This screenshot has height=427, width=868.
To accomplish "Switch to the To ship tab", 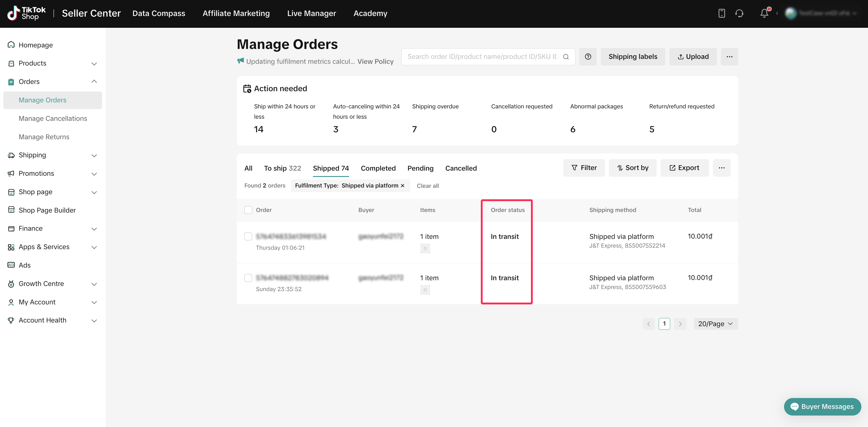I will tap(282, 168).
